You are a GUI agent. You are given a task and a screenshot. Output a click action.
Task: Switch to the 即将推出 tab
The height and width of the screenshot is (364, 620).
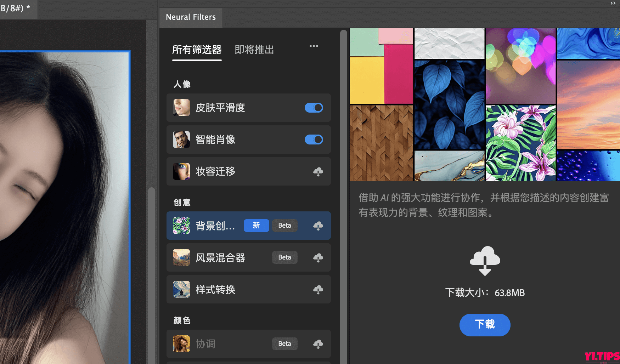[254, 50]
